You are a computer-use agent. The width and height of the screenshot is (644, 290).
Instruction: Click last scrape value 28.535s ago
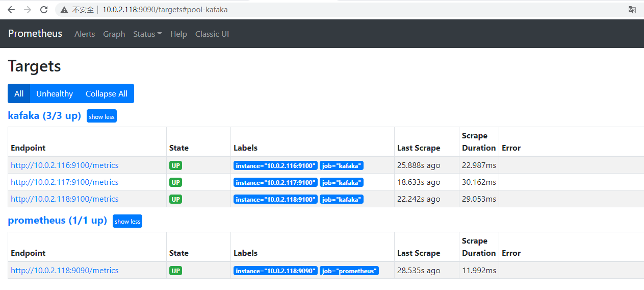(419, 270)
